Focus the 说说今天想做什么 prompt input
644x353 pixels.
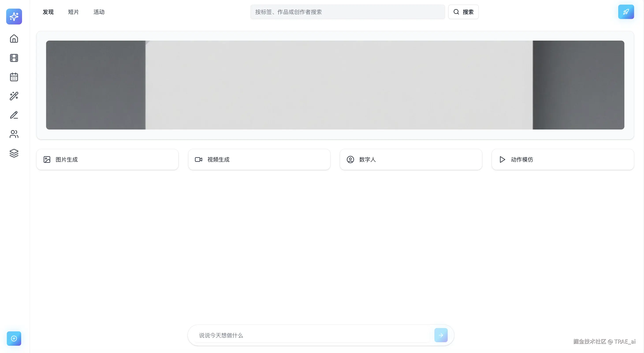[x=313, y=335]
